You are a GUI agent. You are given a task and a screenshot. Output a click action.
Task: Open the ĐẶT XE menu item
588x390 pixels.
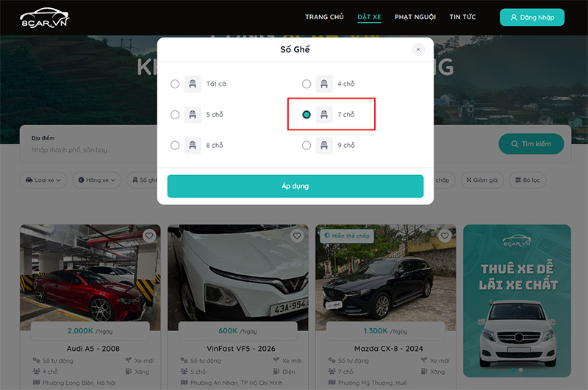pos(369,17)
